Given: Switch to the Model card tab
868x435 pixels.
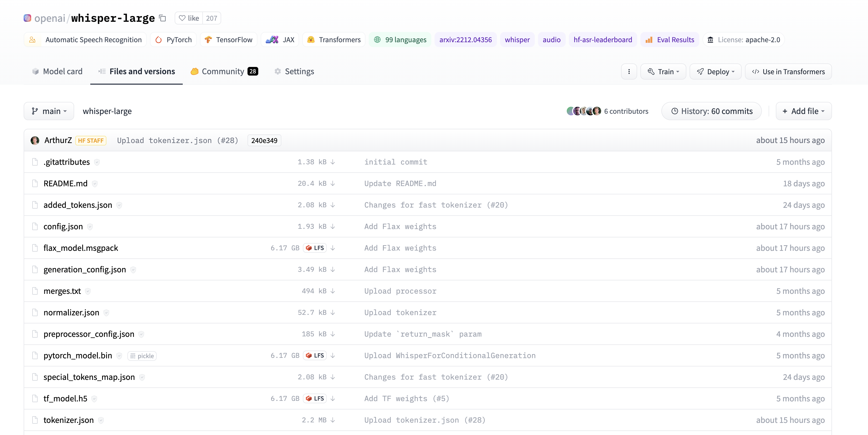Looking at the screenshot, I should coord(57,72).
